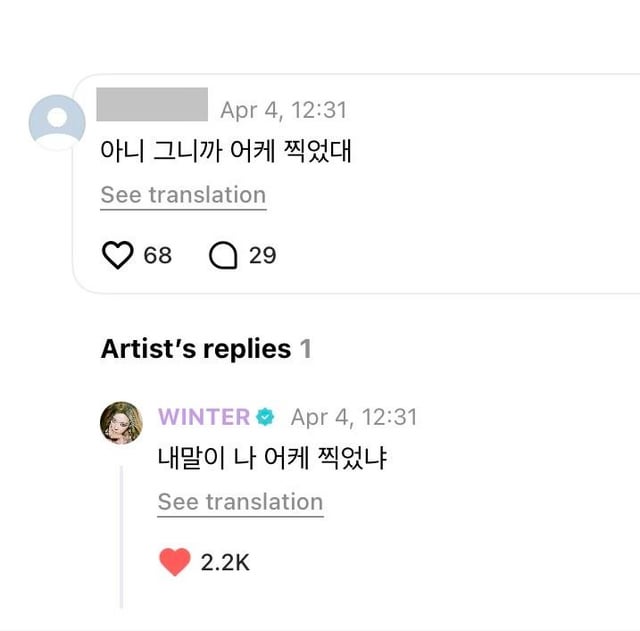Click the grayed-out commenter username
Viewport: 640px width, 631px height.
(152, 105)
